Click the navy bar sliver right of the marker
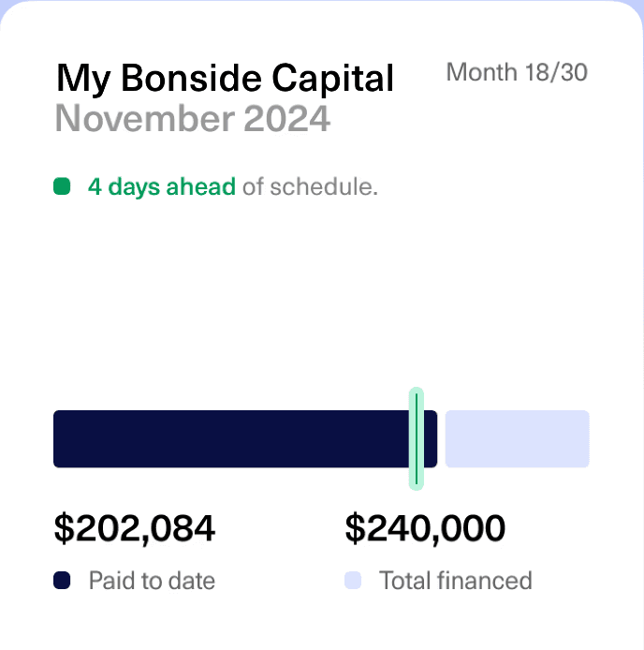The width and height of the screenshot is (644, 650). pyautogui.click(x=431, y=438)
